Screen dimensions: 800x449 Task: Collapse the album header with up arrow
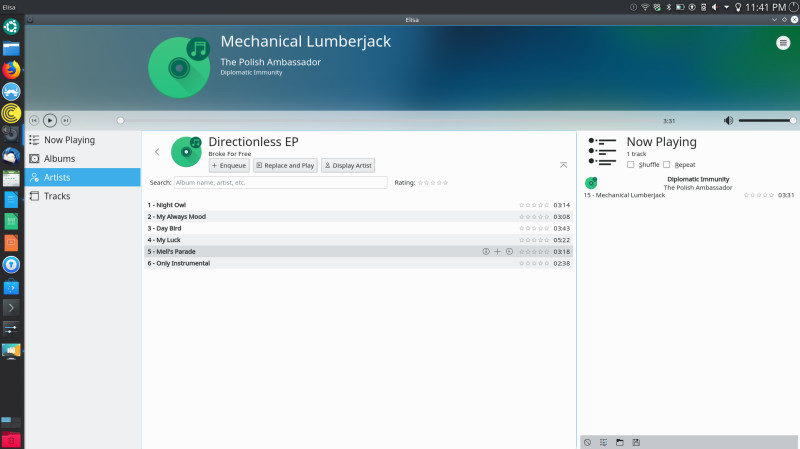click(563, 165)
